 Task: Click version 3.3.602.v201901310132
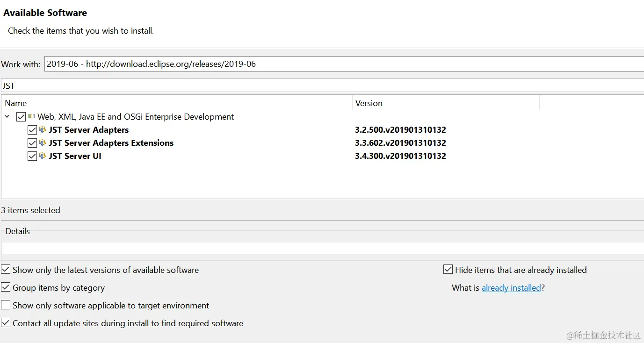(x=400, y=143)
